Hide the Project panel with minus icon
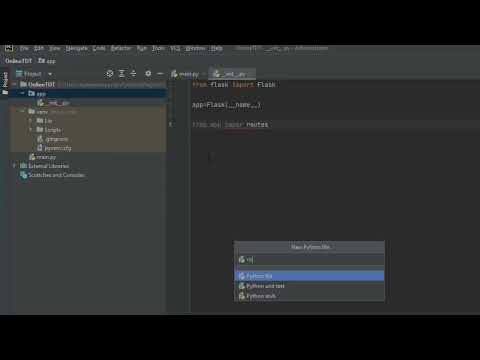The height and width of the screenshot is (360, 480). click(160, 74)
